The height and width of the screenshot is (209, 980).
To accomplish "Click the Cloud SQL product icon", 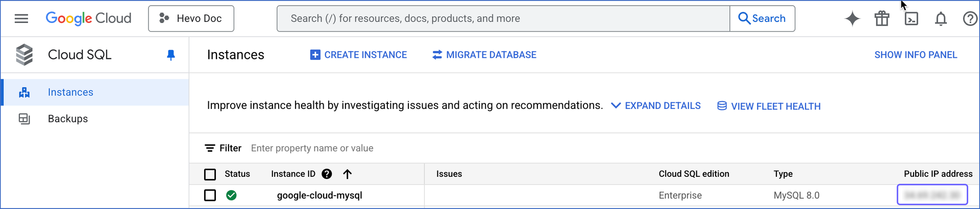I will [24, 55].
